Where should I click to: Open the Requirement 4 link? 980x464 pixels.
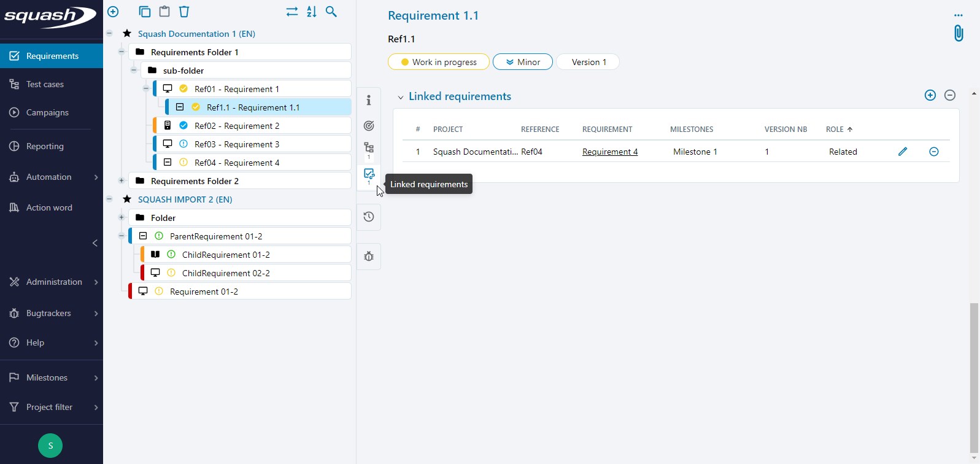click(609, 152)
